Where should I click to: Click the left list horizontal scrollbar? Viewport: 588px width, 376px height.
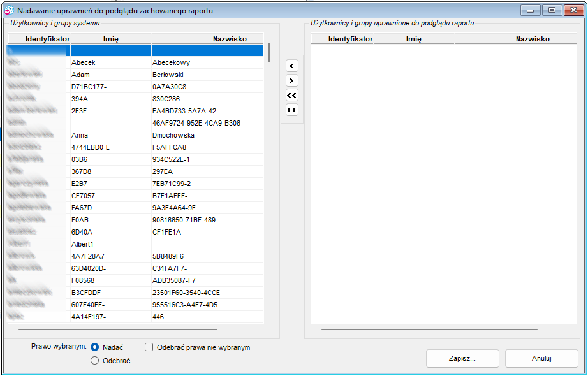tap(118, 329)
